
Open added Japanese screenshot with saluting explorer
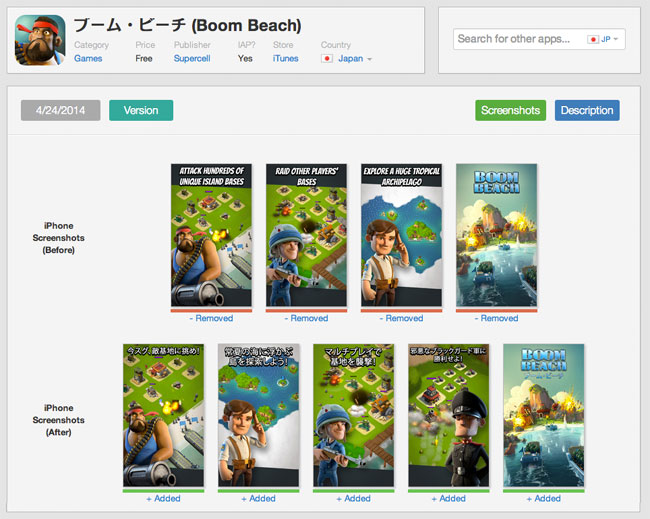click(258, 415)
